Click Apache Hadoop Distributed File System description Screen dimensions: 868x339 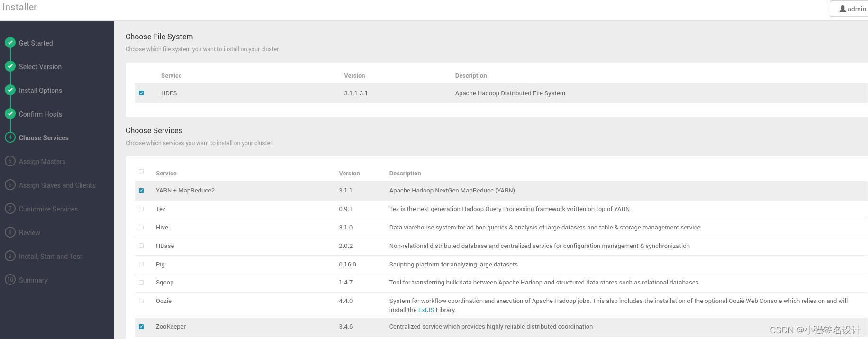[x=510, y=93]
